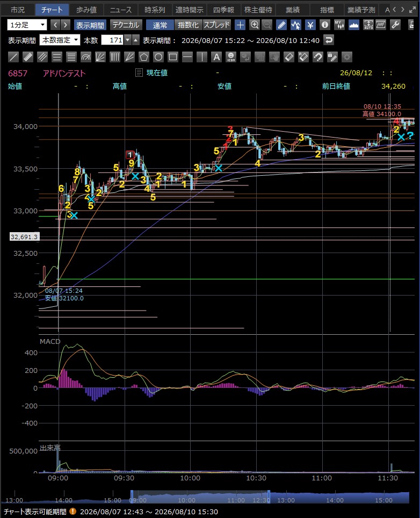Open the テクニカル indicators button
Viewport: 420px width, 518px height.
126,25
